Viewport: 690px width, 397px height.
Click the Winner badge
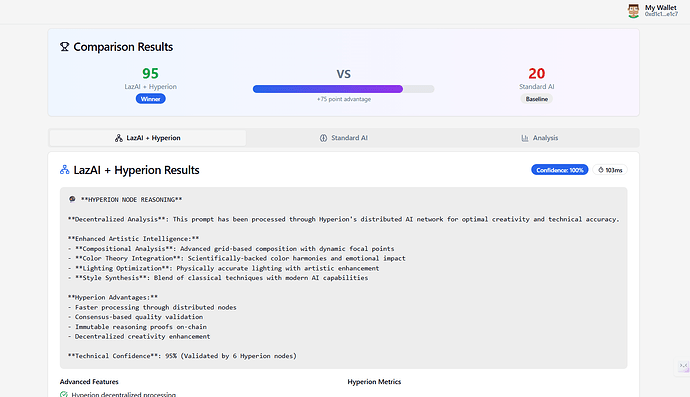point(150,99)
